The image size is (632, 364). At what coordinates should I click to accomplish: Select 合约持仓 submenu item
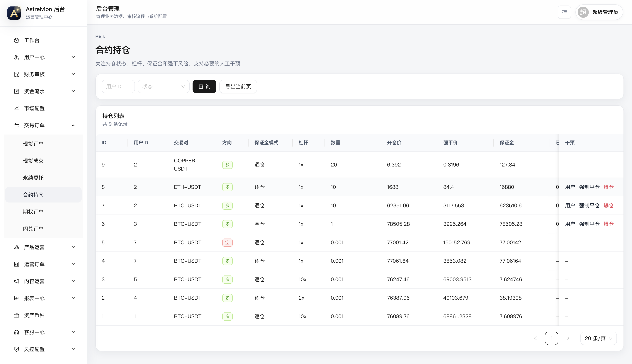click(x=43, y=195)
